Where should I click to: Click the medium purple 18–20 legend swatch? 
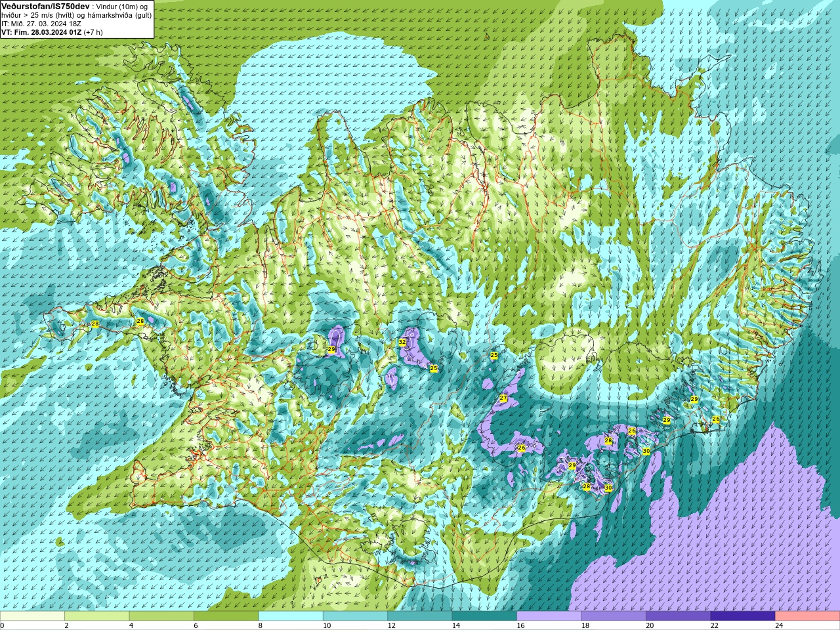pyautogui.click(x=614, y=616)
